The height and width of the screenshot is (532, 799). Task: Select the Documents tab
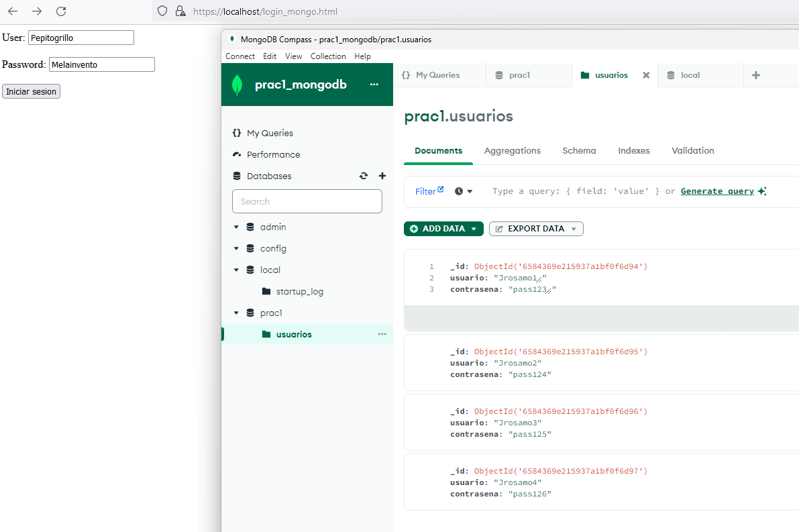click(x=438, y=150)
